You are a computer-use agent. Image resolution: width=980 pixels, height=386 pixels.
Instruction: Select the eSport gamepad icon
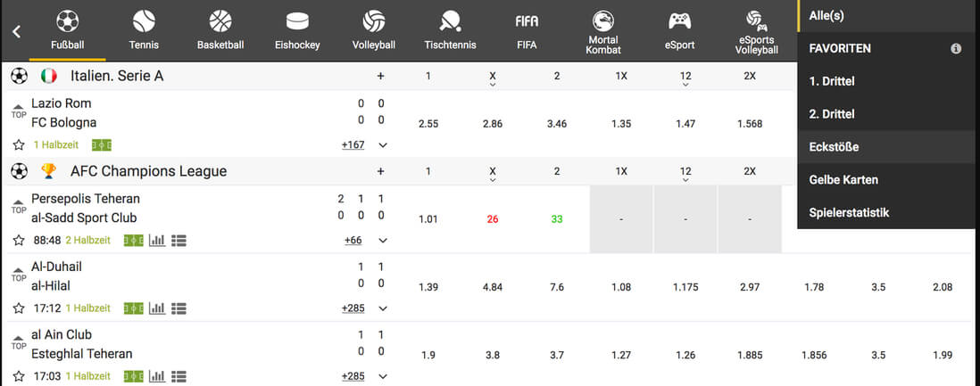tap(679, 21)
